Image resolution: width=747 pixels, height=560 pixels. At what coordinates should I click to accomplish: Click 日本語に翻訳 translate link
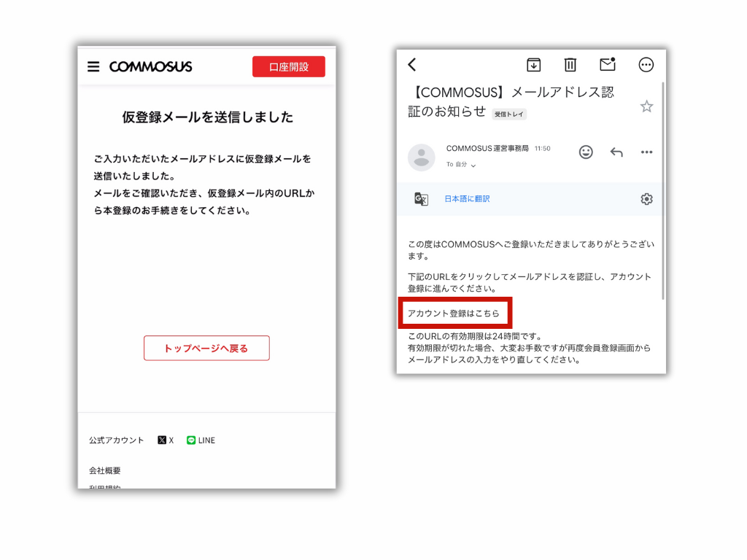tap(467, 198)
